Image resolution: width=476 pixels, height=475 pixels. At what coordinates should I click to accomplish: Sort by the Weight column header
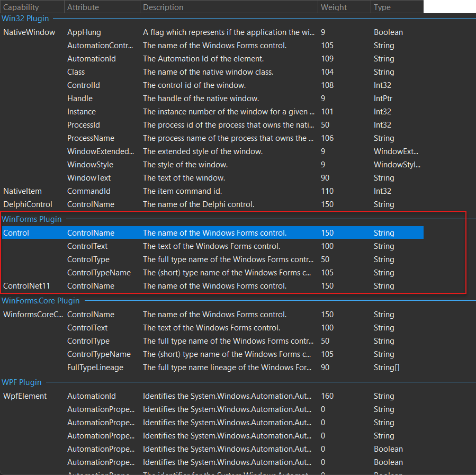pos(344,7)
